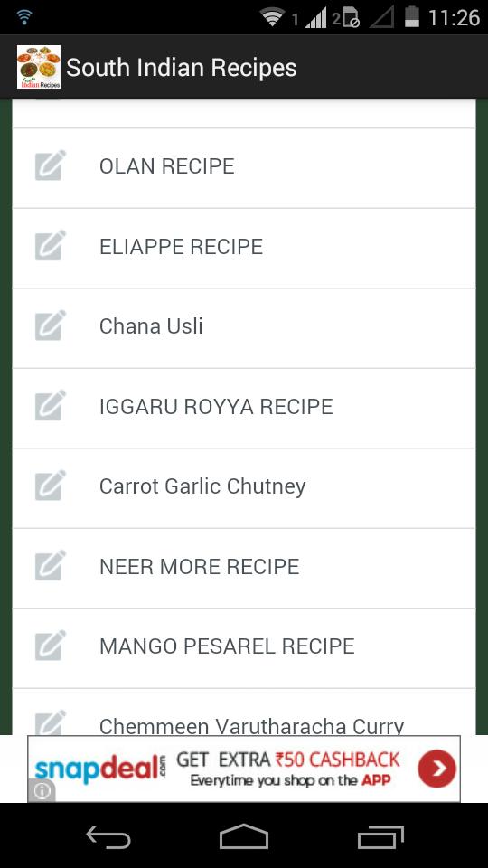The width and height of the screenshot is (488, 868).
Task: Tap the edit icon beside IGGARU ROYYA RECIPE
Action: point(51,405)
